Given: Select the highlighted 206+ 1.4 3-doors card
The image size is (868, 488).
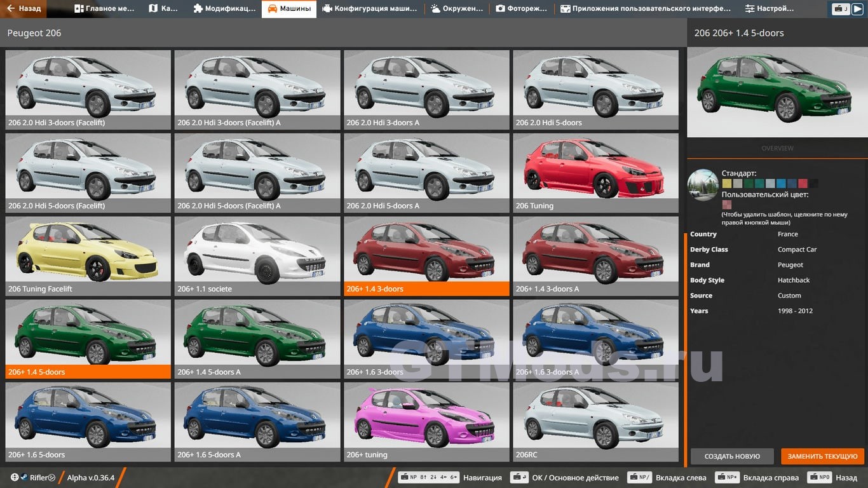Looking at the screenshot, I should pos(426,256).
